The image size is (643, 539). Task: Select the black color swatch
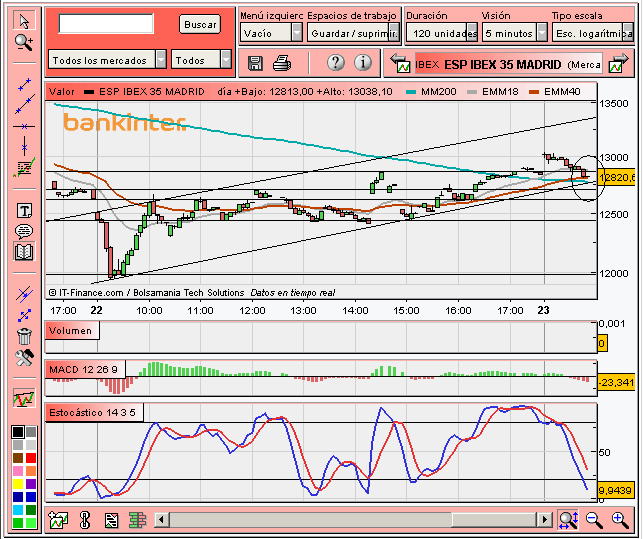18,432
